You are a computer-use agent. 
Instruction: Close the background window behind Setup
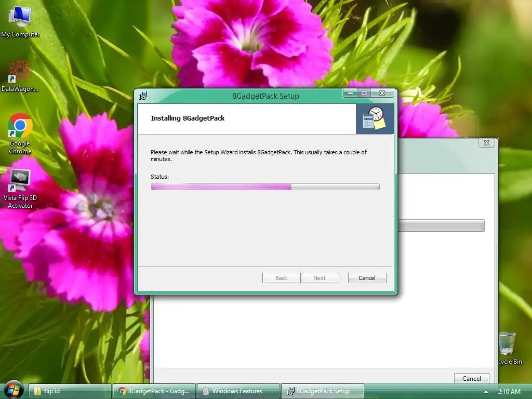(x=486, y=143)
